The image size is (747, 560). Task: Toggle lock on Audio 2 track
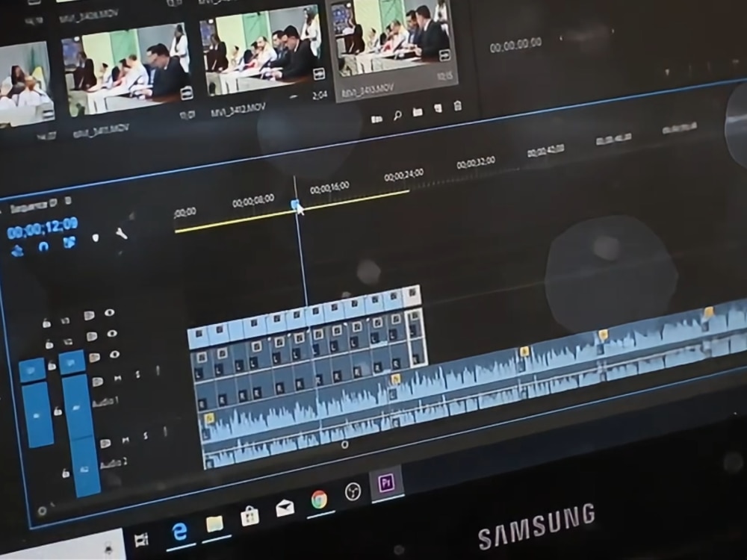65,473
